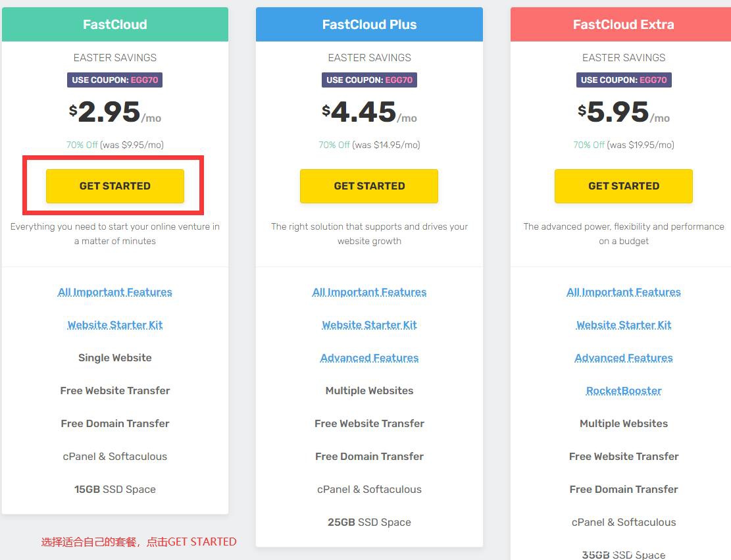The height and width of the screenshot is (560, 731).
Task: View Advanced Features of FastCloud Plus
Action: 369,358
